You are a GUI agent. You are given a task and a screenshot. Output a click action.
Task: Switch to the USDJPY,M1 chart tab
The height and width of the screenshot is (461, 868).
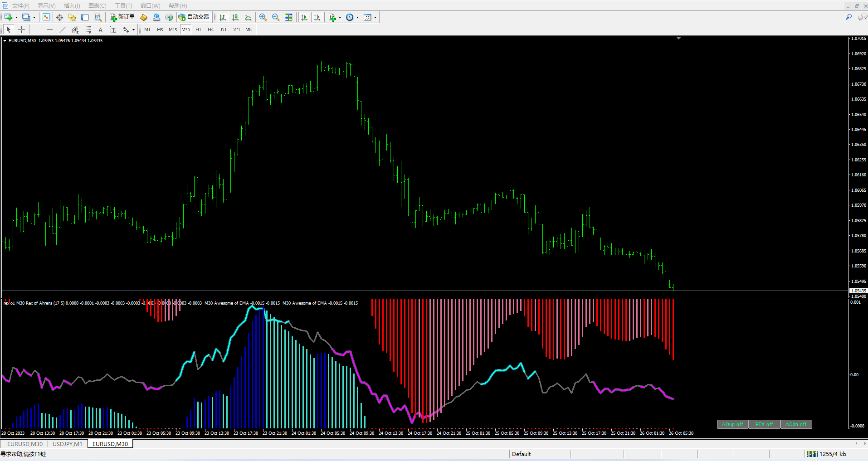68,444
